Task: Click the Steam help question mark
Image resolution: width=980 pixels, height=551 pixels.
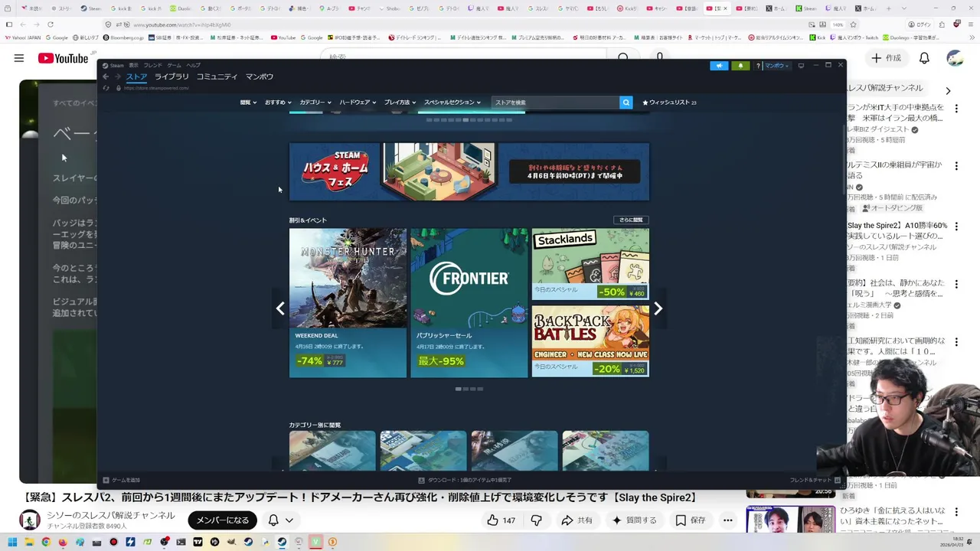Action: tap(758, 66)
